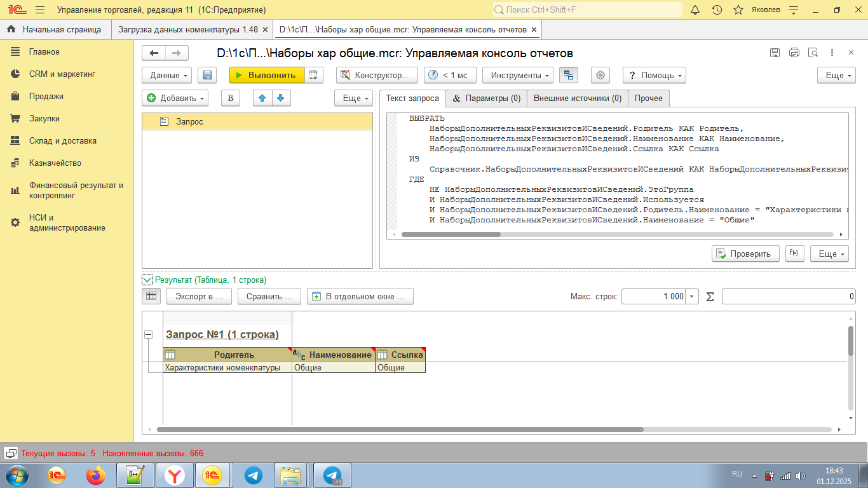This screenshot has width=868, height=488.
Task: Open result В отдельном окне
Action: [x=360, y=296]
